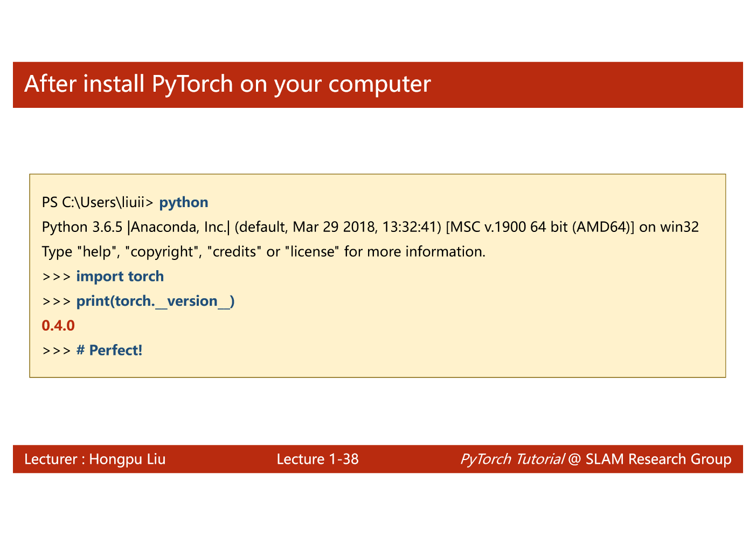Screen dimensions: 756x535
Task: Click the 'Python 3.6.5 |Anaconda, Inc.|' version line
Action: pos(136,227)
